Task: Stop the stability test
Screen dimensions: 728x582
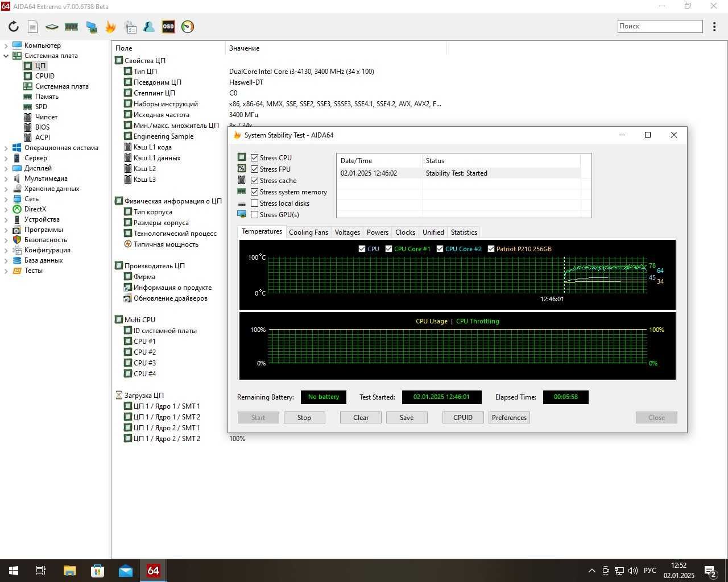Action: (x=304, y=417)
